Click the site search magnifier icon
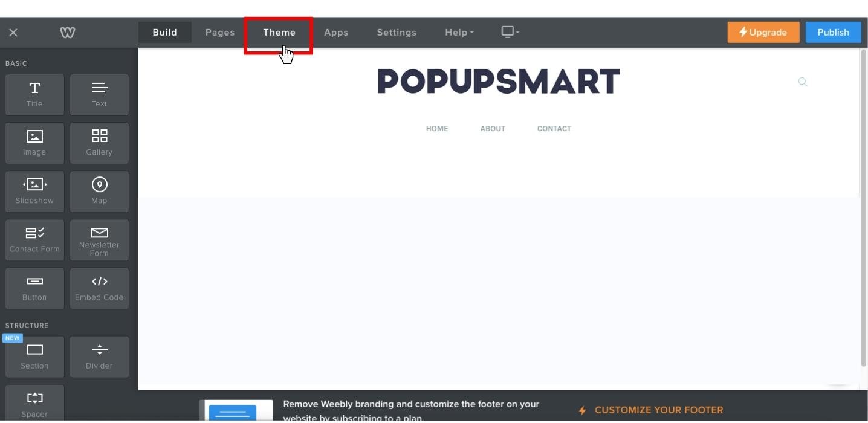This screenshot has height=423, width=868. (x=803, y=82)
